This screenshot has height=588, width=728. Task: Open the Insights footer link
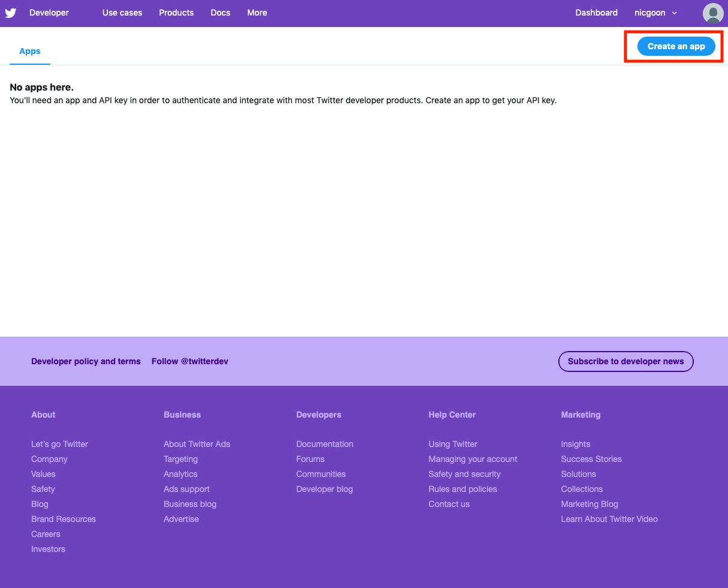[576, 444]
